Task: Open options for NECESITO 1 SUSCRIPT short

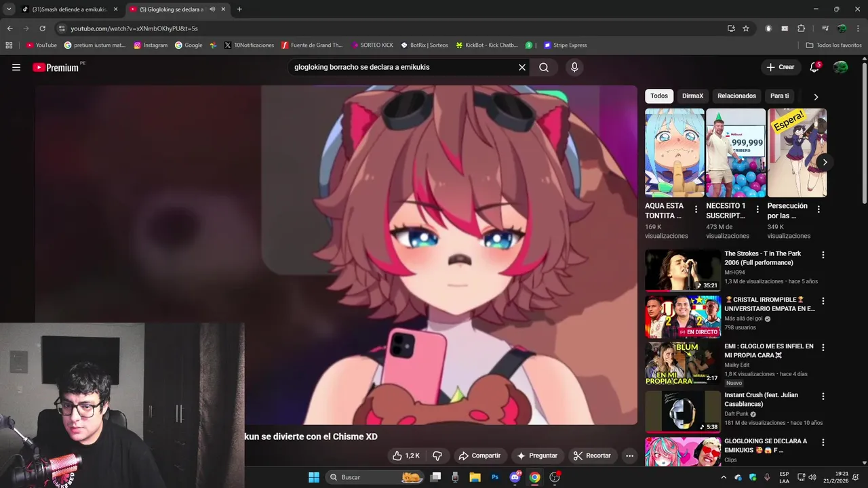Action: tap(757, 209)
